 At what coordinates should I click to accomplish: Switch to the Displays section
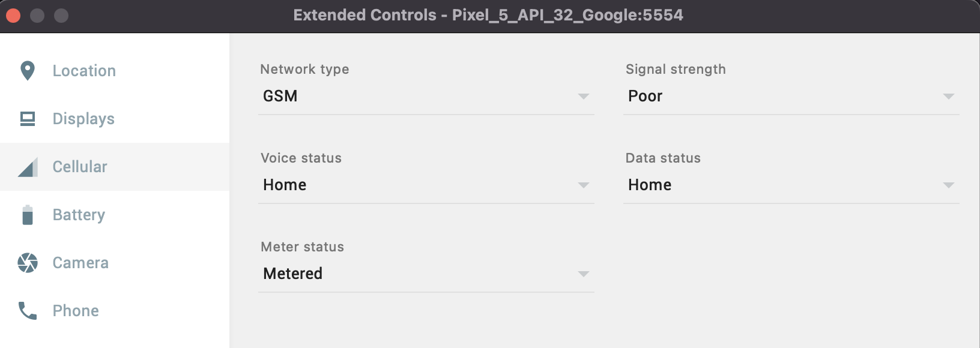(83, 118)
